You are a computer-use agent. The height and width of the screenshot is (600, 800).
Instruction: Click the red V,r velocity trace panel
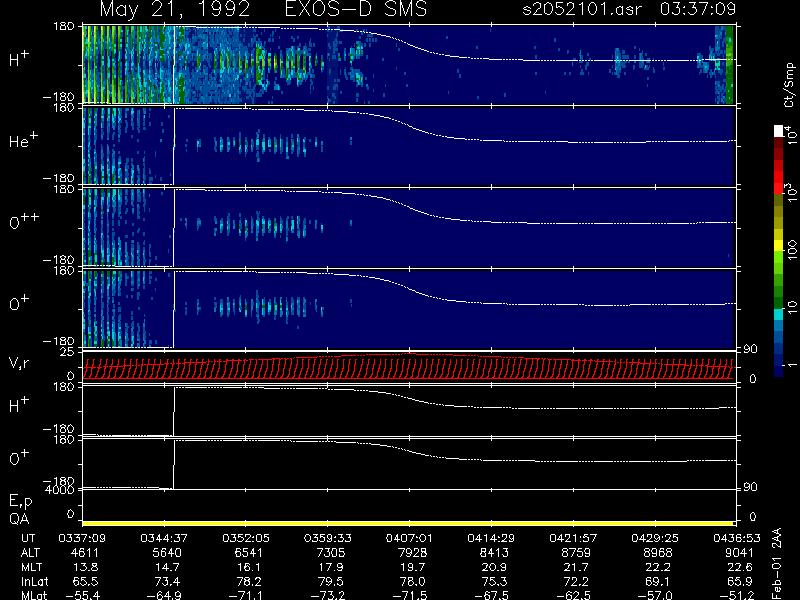pyautogui.click(x=408, y=368)
